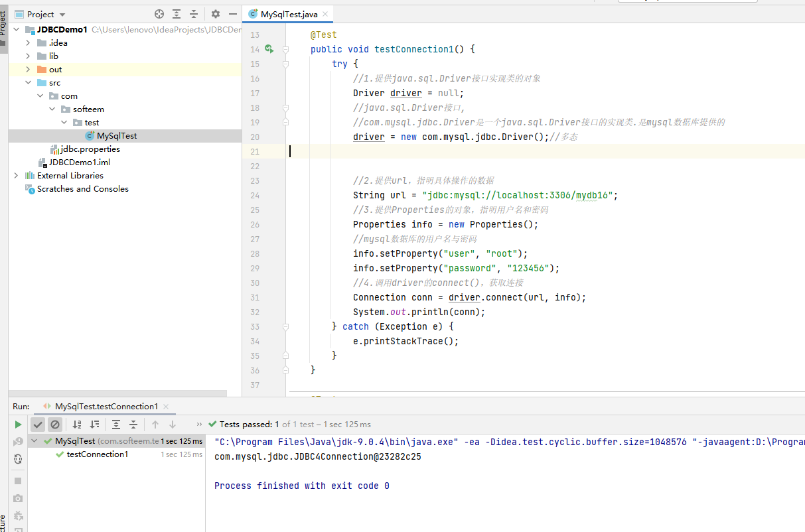Click the camera dump threads icon
Screen dimensions: 805x532
click(x=18, y=498)
